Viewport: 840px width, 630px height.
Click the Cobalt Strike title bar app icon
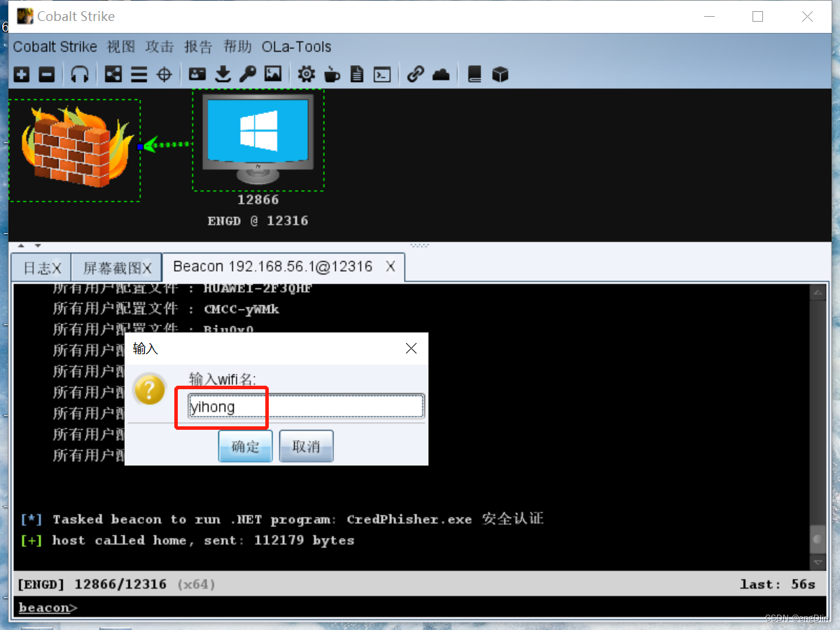[24, 16]
